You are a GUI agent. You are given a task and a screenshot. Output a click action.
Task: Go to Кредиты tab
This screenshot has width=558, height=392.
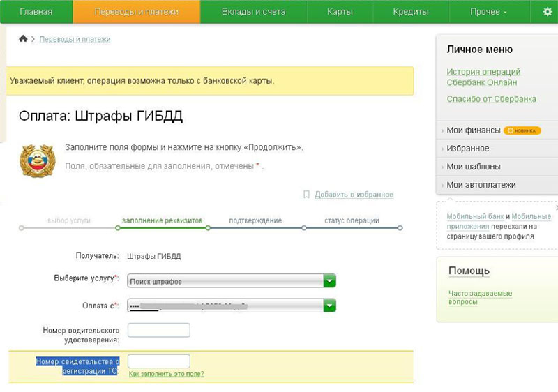coord(410,12)
